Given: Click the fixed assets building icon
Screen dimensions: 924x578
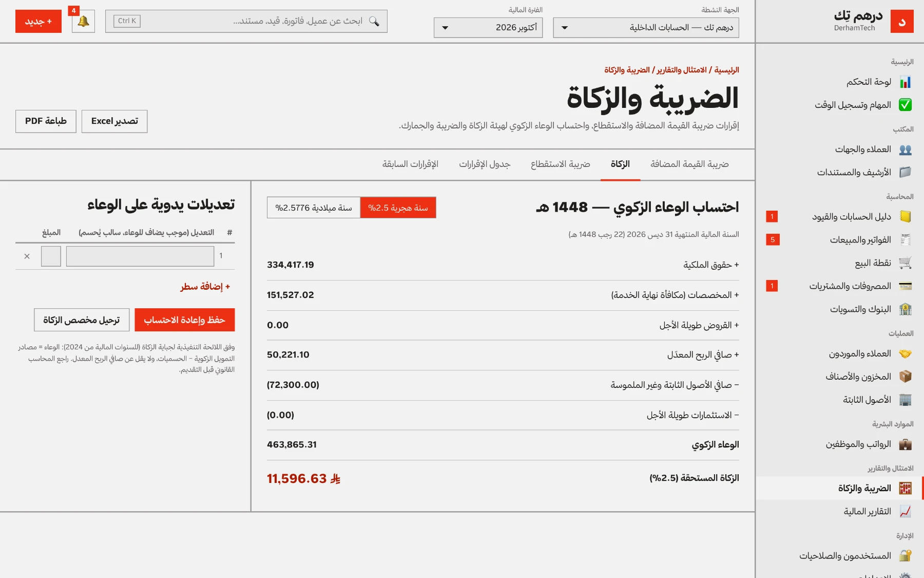Looking at the screenshot, I should 905,400.
